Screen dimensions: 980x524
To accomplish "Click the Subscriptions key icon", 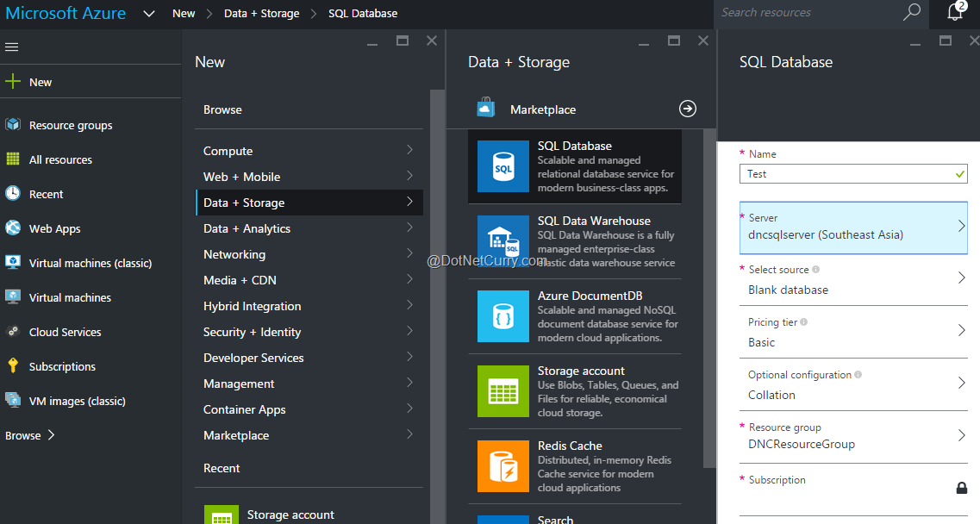I will click(13, 365).
